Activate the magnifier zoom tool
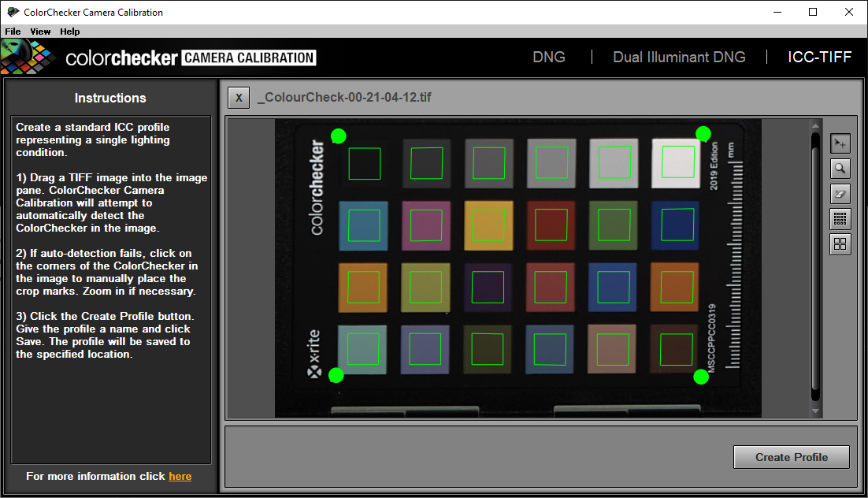The image size is (868, 498). (x=840, y=169)
